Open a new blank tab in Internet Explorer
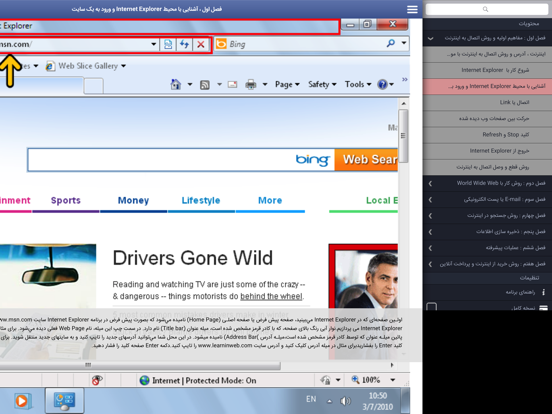This screenshot has height=414, width=552. click(x=94, y=86)
